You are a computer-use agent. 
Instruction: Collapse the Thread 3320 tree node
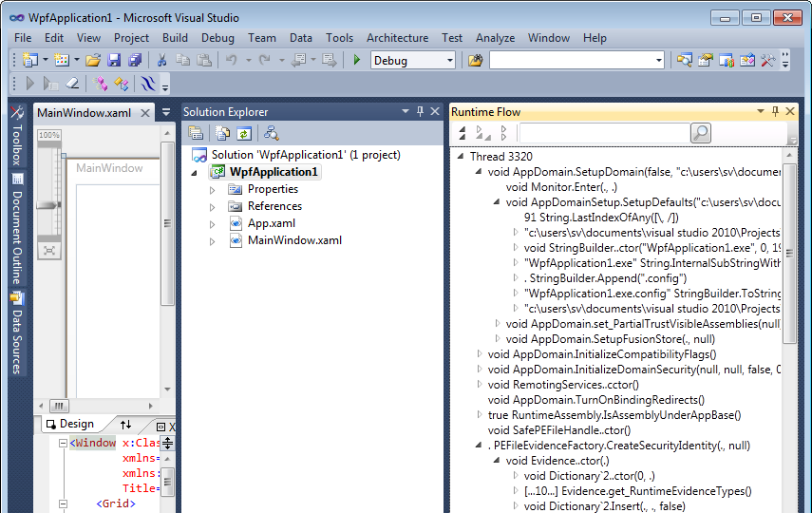click(x=459, y=156)
